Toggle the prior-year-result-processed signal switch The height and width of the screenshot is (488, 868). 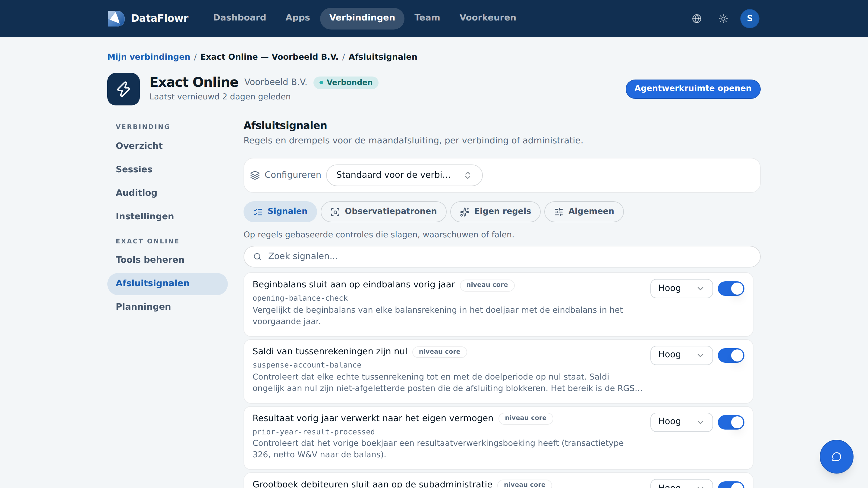731,422
